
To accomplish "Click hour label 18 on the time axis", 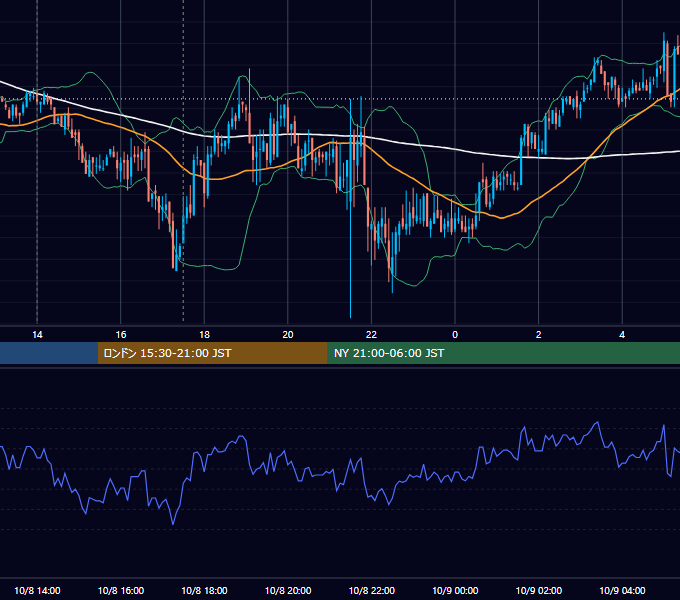I will coord(204,335).
